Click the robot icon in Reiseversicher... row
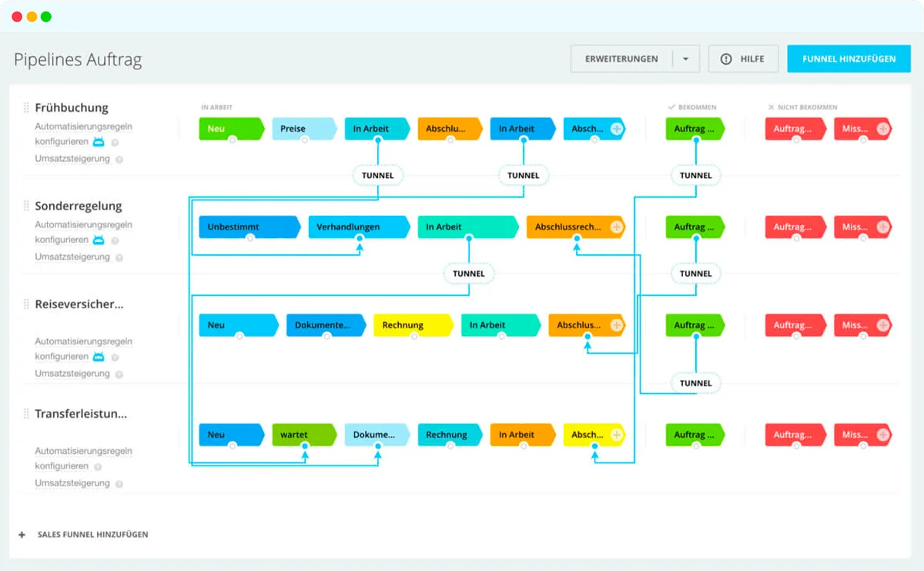Viewport: 924px width, 571px height. pyautogui.click(x=99, y=357)
